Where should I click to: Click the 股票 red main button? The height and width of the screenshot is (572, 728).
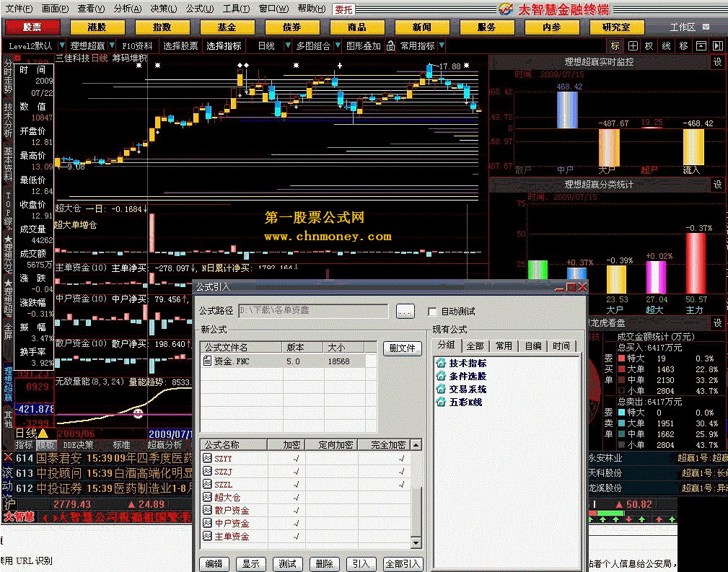pyautogui.click(x=32, y=27)
